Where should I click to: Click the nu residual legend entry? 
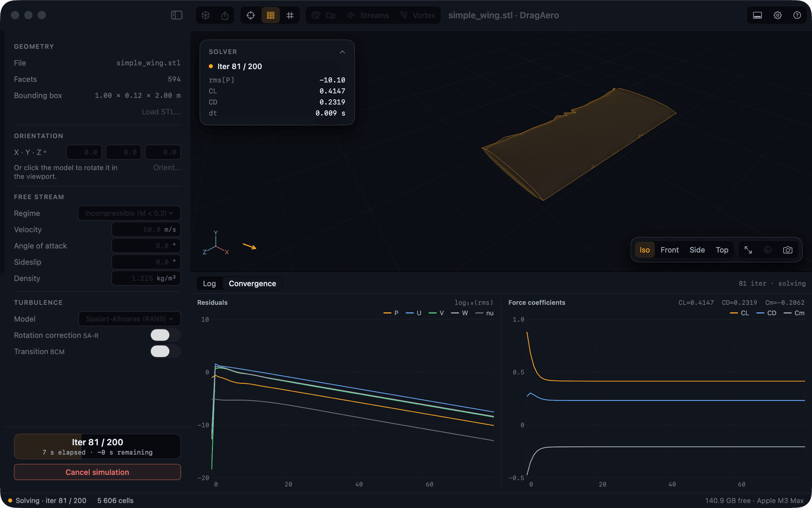484,313
